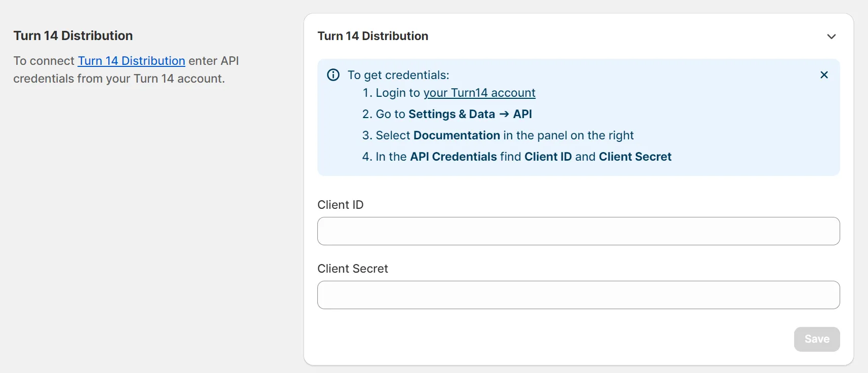868x373 pixels.
Task: Click the Client ID field label
Action: pyautogui.click(x=340, y=205)
